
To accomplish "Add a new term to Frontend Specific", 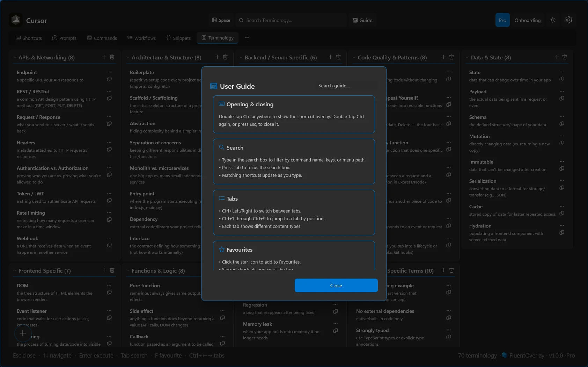I will (104, 270).
